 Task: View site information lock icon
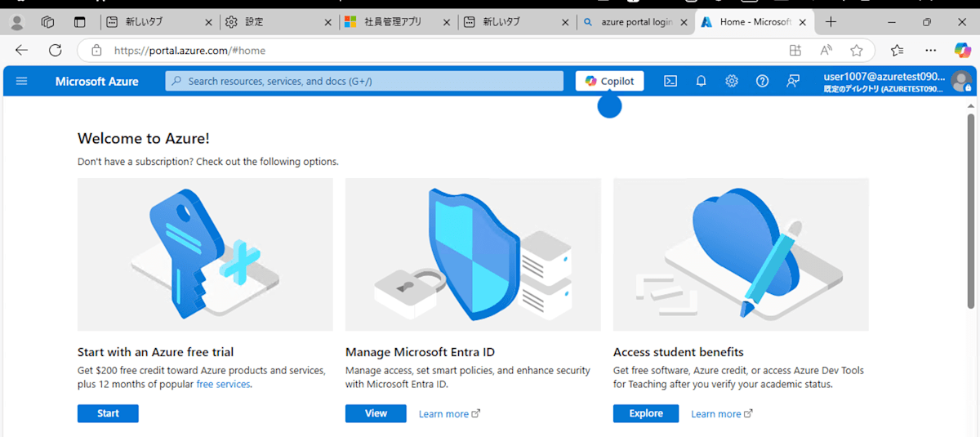click(x=96, y=50)
